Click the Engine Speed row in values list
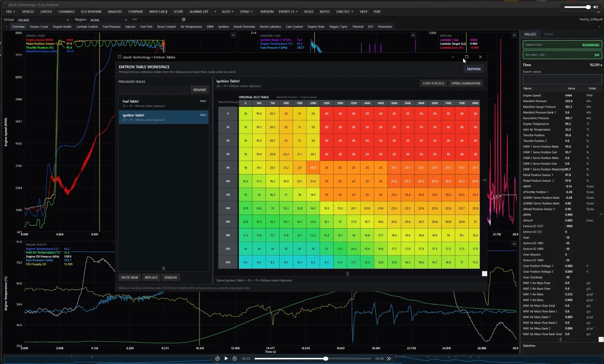The height and width of the screenshot is (364, 604). tap(562, 96)
